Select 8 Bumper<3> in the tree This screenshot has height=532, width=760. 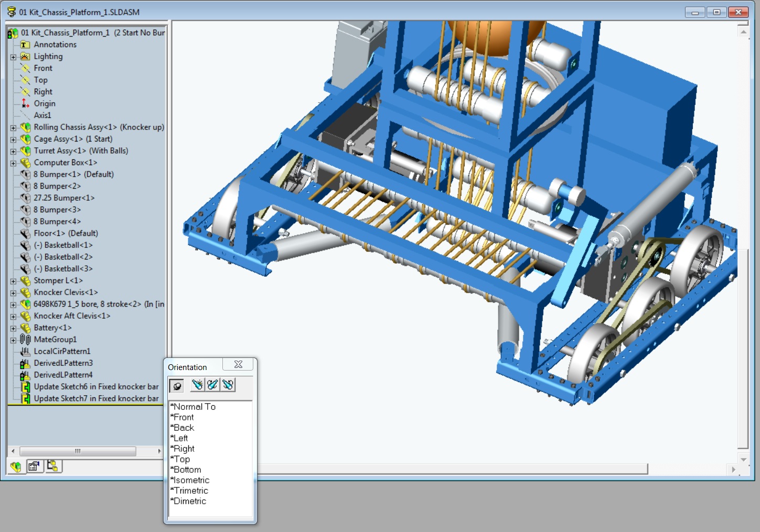pos(57,210)
